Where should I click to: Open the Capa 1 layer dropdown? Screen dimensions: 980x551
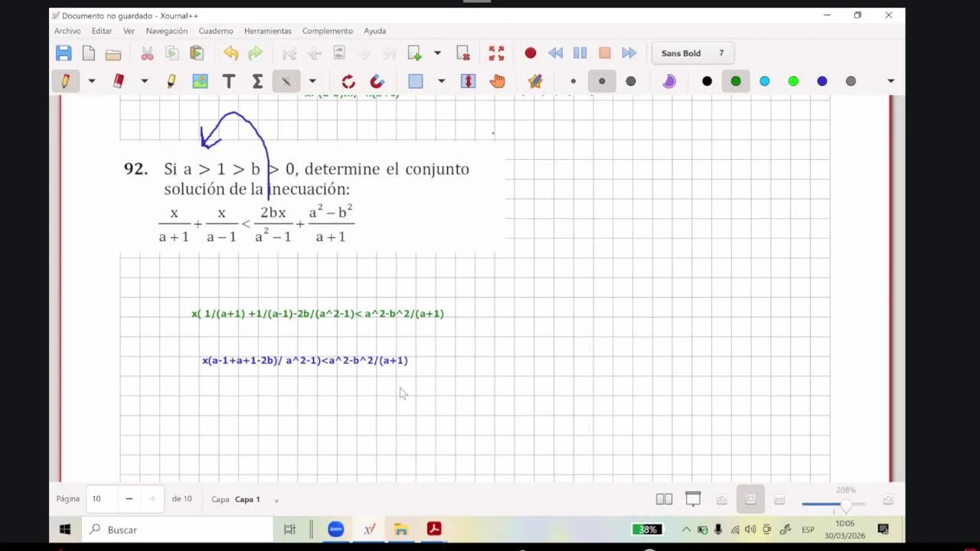pos(256,500)
